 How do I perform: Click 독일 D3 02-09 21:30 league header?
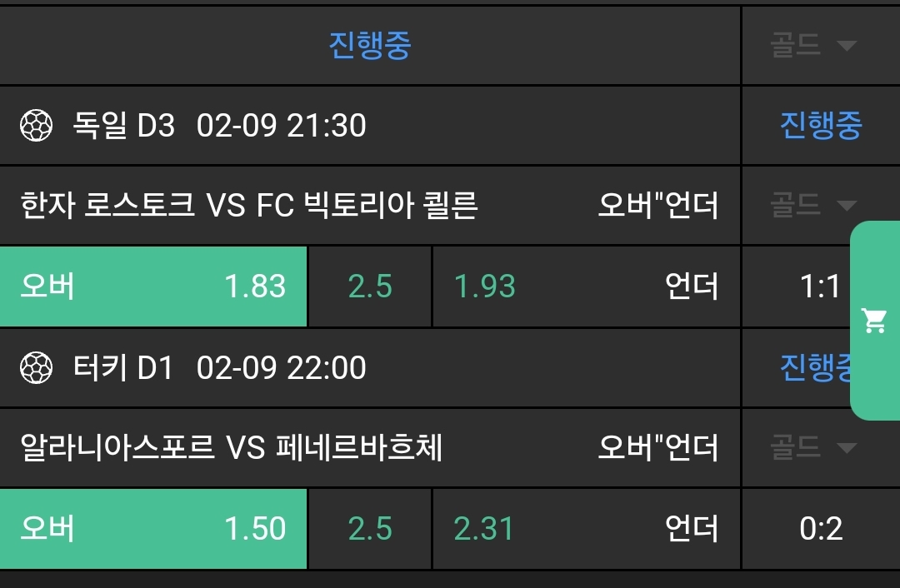pos(220,126)
